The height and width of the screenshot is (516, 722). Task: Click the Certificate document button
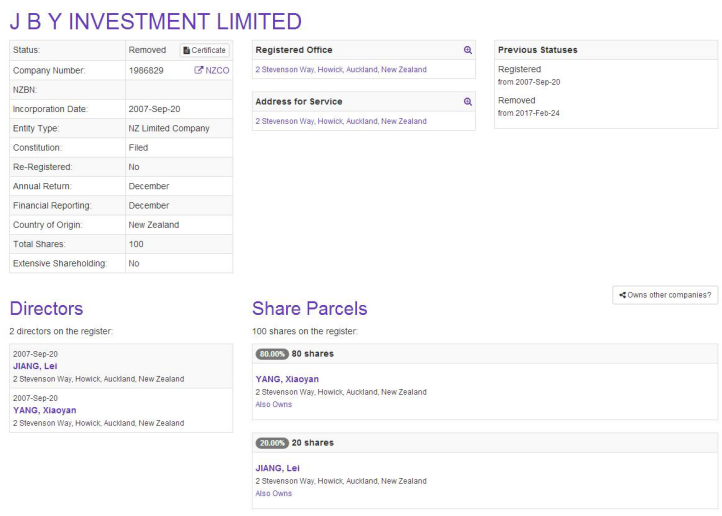coord(205,50)
